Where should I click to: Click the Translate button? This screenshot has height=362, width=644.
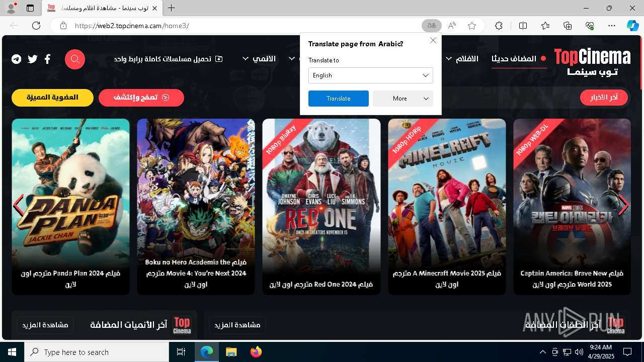(x=339, y=99)
